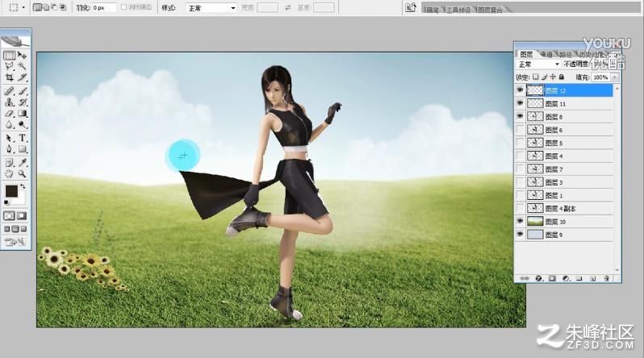
Task: Show layer 图层 4 副本
Action: (x=520, y=209)
